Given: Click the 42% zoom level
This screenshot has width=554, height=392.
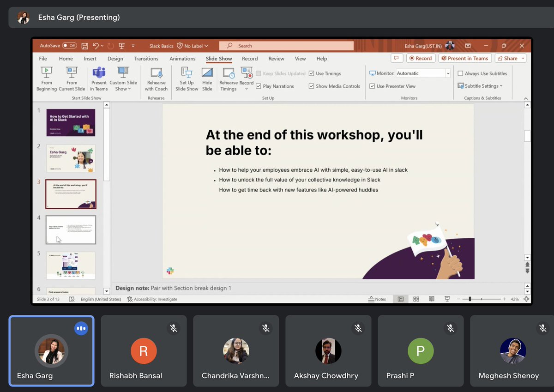Looking at the screenshot, I should tap(514, 299).
